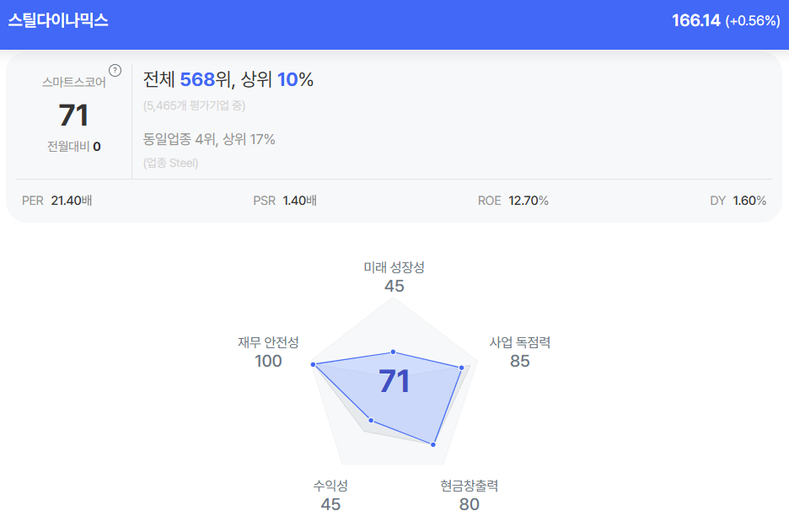Select the 스마트스코어 71 score value

pos(74,116)
